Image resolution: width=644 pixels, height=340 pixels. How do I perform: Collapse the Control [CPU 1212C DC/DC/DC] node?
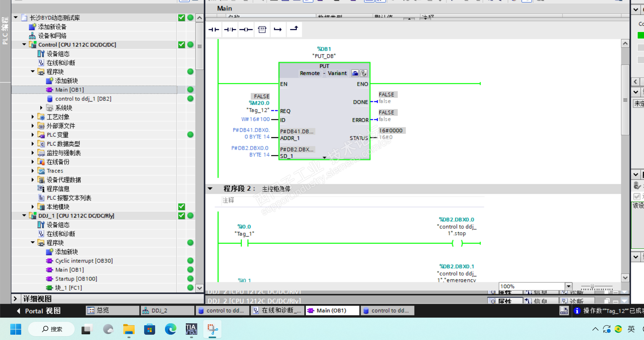24,44
